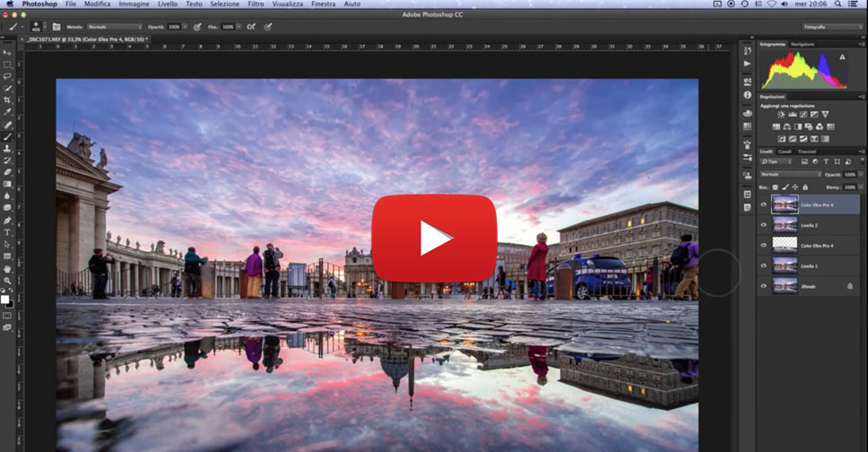Add a Color Balance adjustment
This screenshot has width=868, height=452.
786,126
